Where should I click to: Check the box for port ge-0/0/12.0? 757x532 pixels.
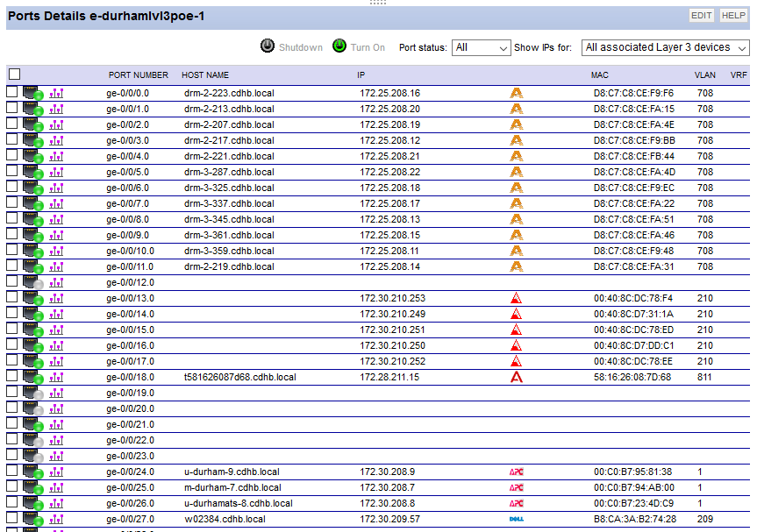click(12, 280)
